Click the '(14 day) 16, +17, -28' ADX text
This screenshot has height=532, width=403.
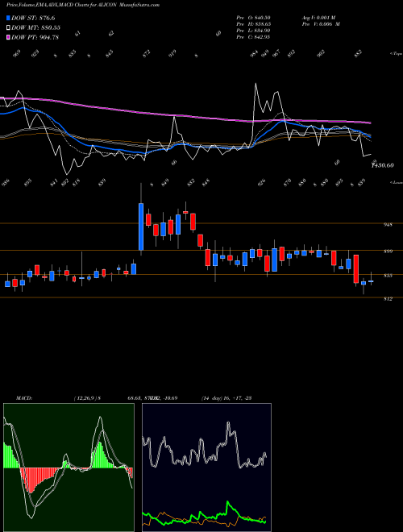pos(226,398)
